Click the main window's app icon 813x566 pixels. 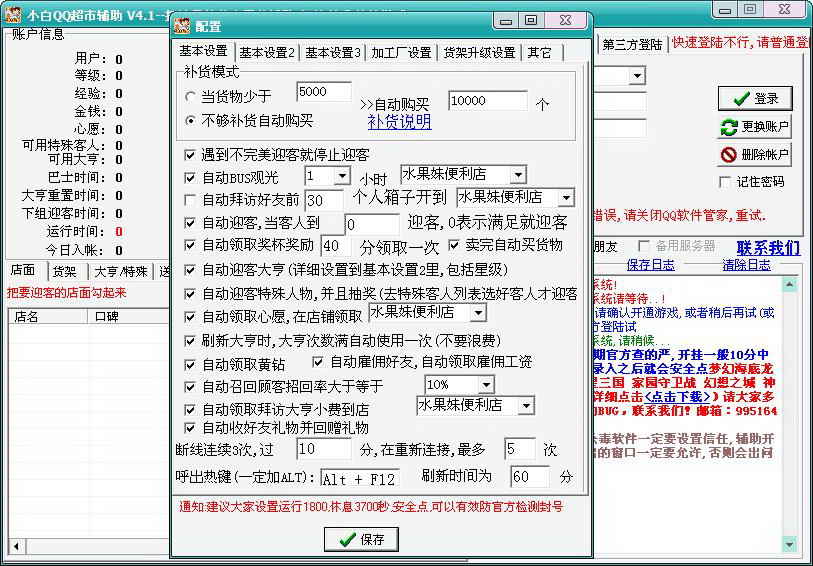(13, 15)
